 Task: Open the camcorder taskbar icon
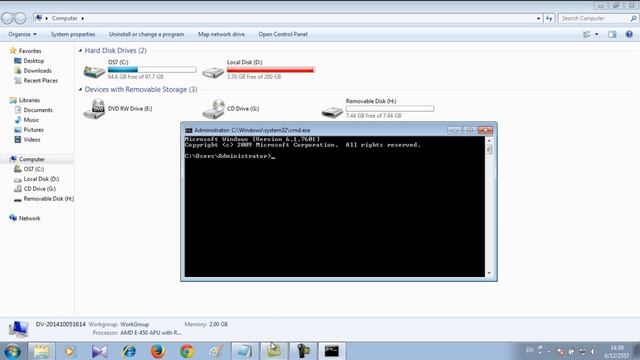pyautogui.click(x=303, y=351)
